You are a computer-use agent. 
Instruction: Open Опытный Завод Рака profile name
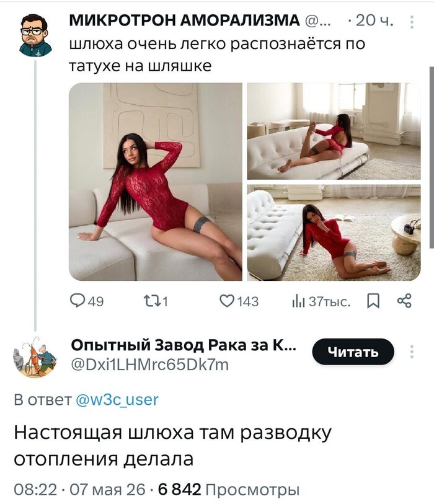(184, 345)
